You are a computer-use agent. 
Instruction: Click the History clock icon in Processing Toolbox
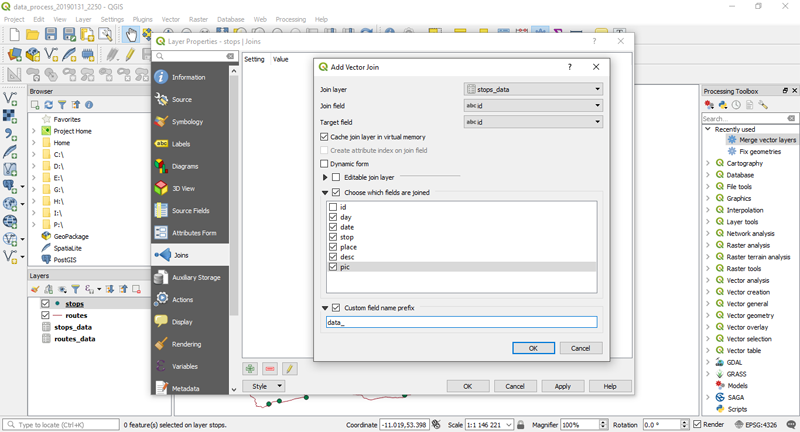click(736, 105)
